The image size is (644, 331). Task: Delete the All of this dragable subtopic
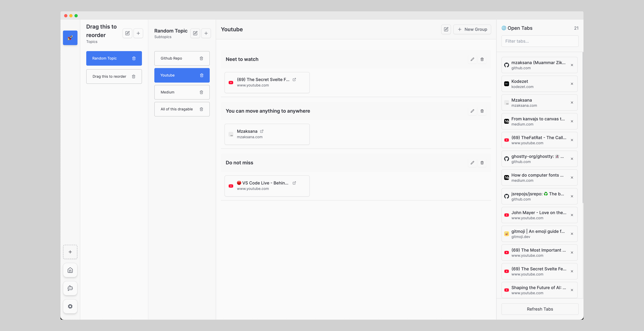201,109
